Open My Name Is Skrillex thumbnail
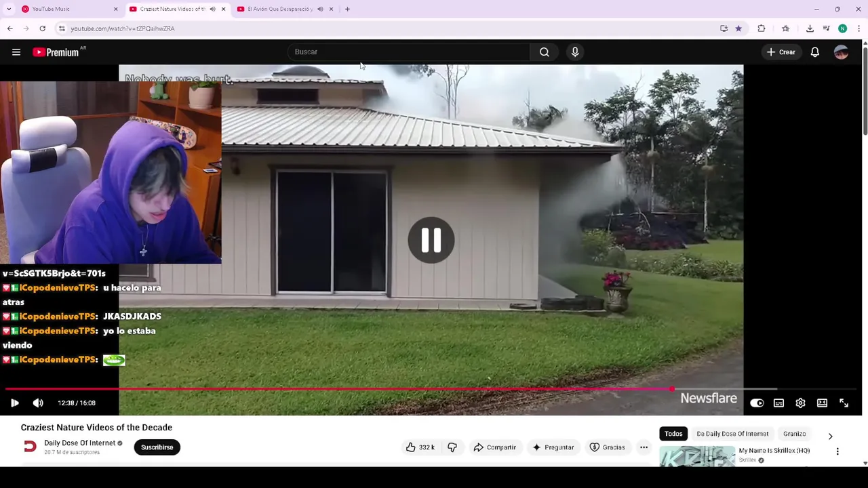This screenshot has width=868, height=488. [x=697, y=456]
